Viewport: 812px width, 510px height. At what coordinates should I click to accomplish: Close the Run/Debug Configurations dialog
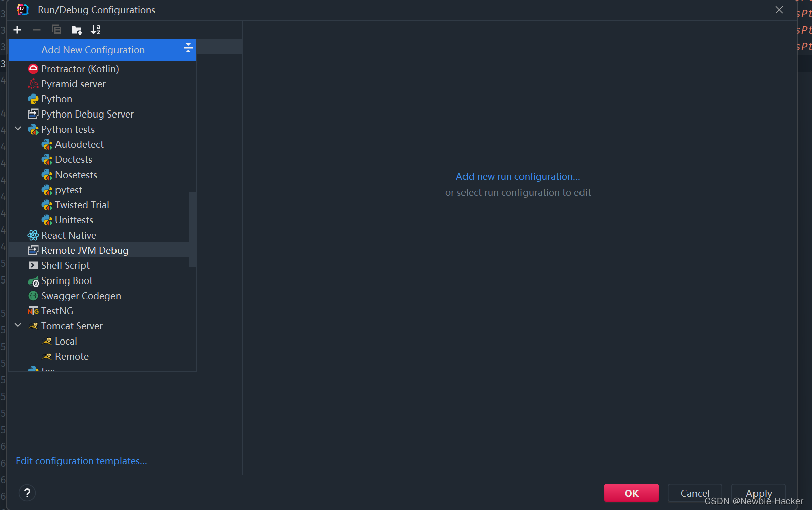[779, 10]
